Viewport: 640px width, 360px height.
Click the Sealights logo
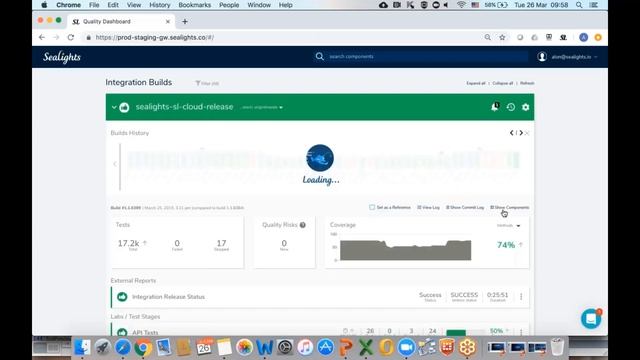tap(62, 57)
